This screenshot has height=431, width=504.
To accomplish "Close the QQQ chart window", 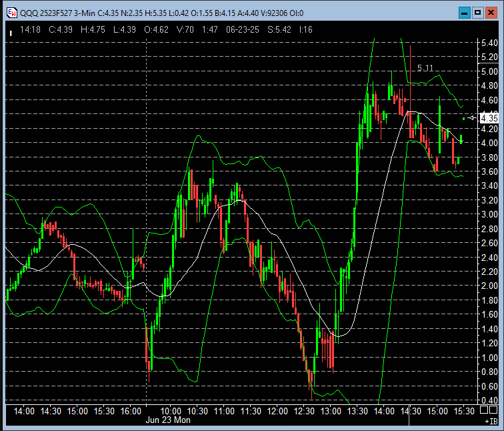I will pos(491,13).
